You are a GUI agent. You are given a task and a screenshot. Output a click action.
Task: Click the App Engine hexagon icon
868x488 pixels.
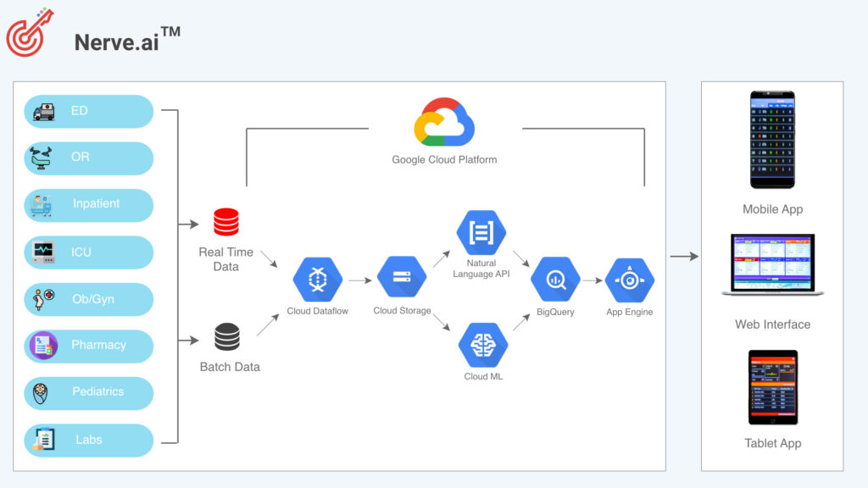pos(630,280)
